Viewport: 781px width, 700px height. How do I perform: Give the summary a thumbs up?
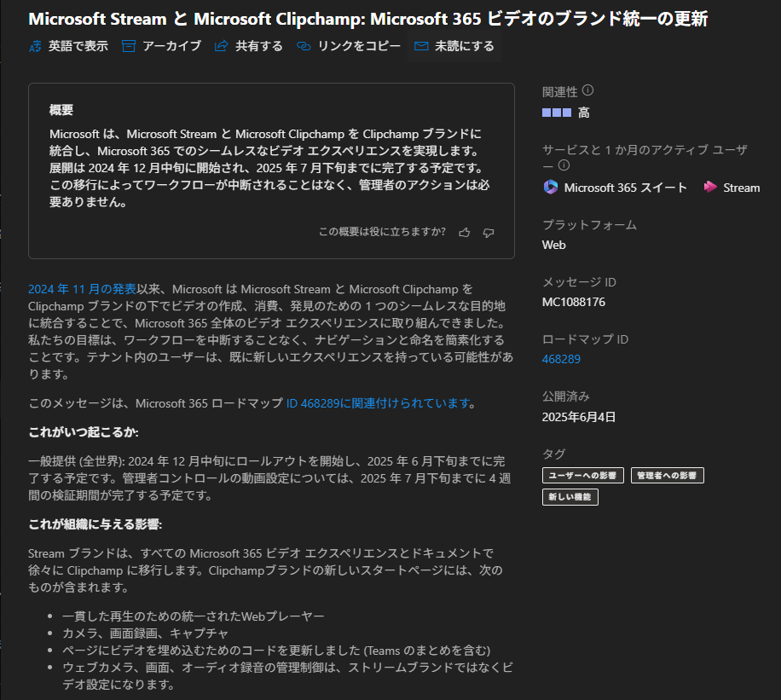pyautogui.click(x=464, y=232)
